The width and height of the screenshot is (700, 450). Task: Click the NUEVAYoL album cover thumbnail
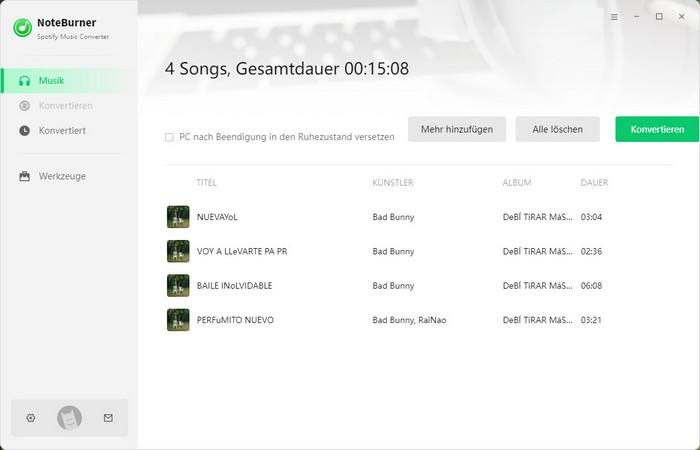pyautogui.click(x=178, y=217)
